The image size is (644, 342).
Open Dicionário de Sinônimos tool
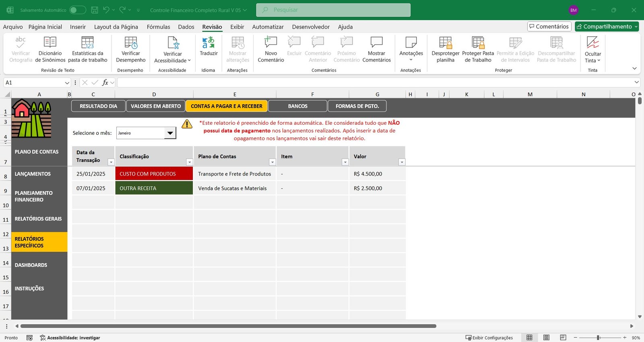pos(50,43)
